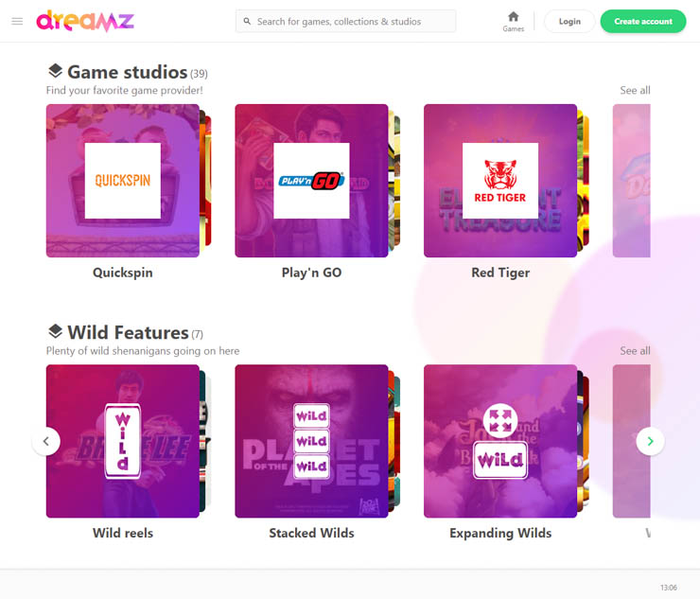See all game studios
Viewport: 700px width, 599px height.
tap(635, 90)
